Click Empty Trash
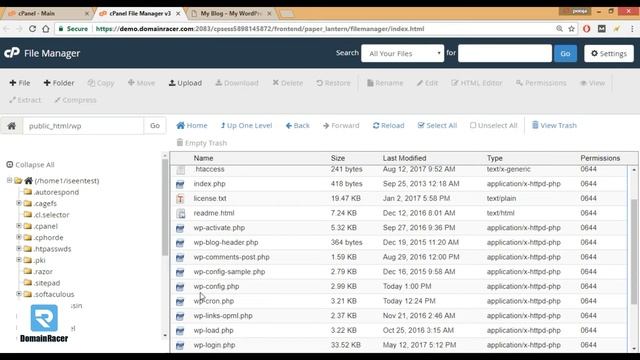 [x=202, y=143]
